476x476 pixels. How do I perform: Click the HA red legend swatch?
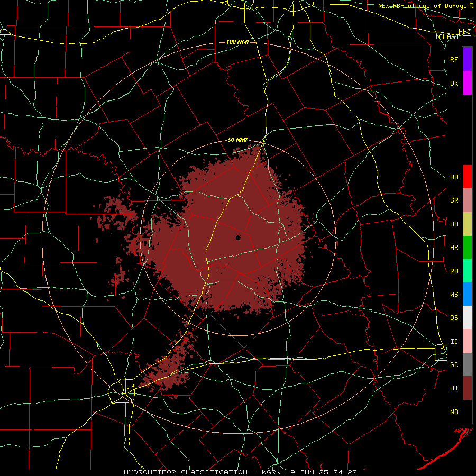(x=467, y=177)
